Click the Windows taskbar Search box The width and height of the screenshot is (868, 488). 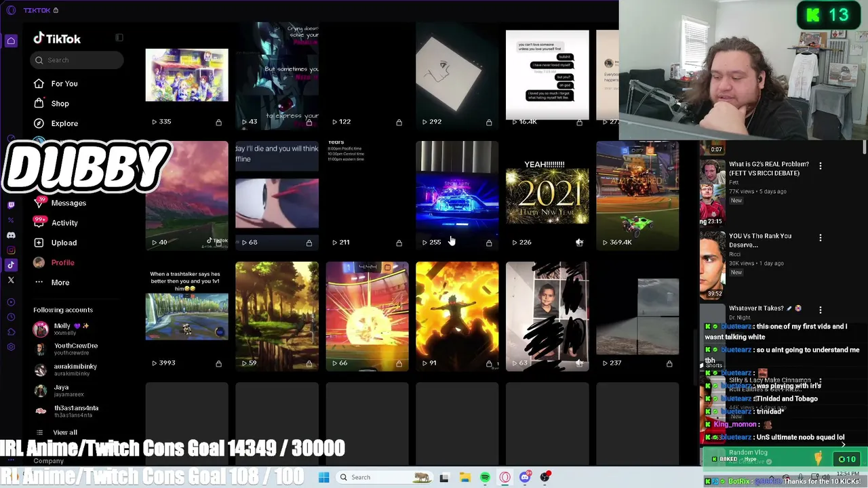tap(383, 477)
